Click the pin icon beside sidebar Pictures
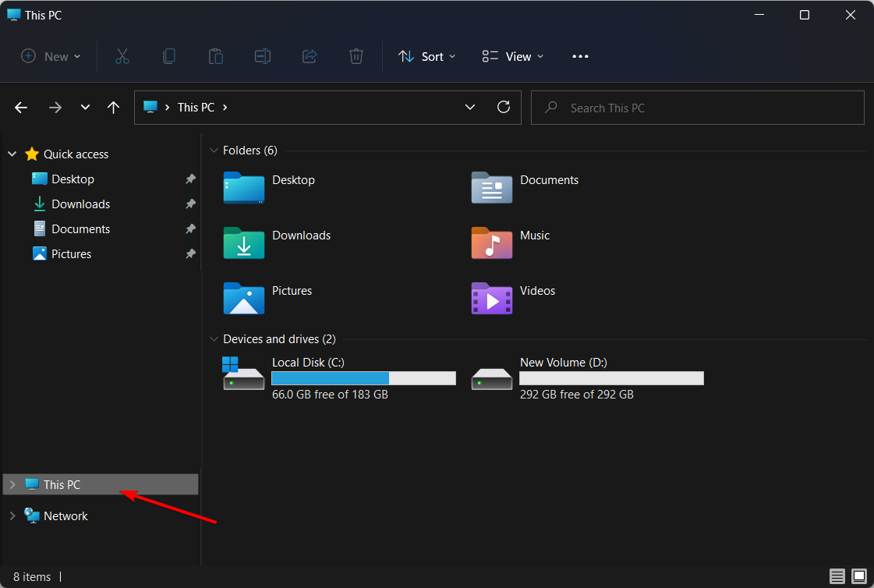Image resolution: width=874 pixels, height=588 pixels. (191, 254)
